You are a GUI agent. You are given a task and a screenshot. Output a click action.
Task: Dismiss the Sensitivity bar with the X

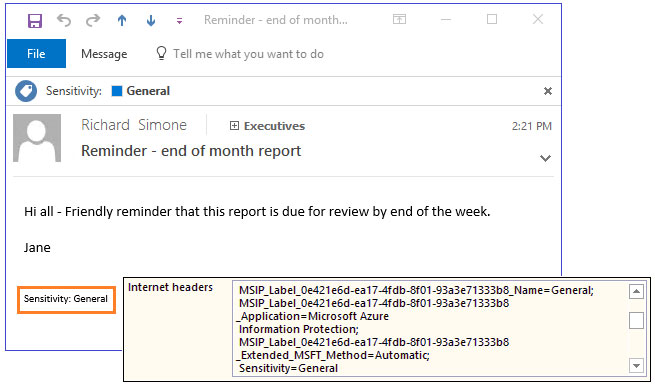pos(548,91)
